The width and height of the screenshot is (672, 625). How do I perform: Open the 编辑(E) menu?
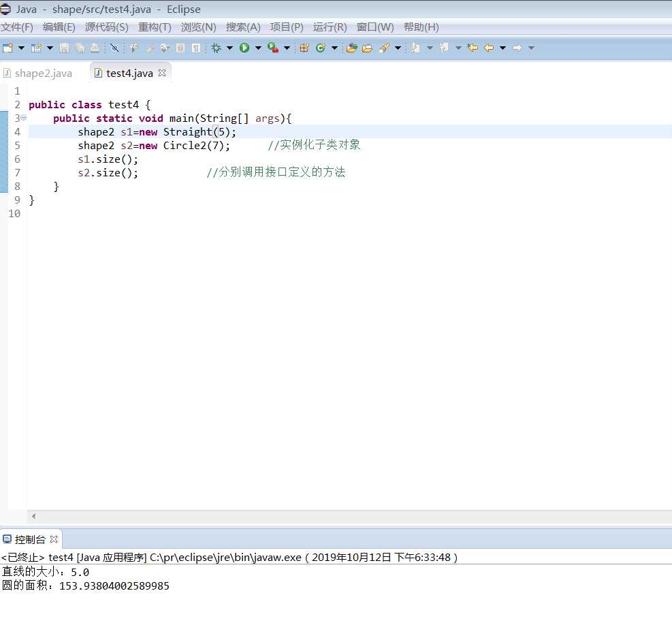[x=59, y=27]
